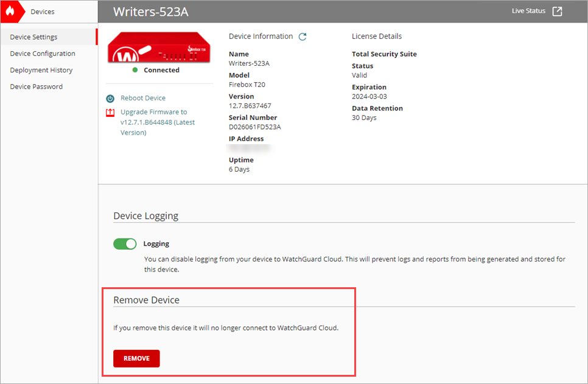View the Deployment History section
The width and height of the screenshot is (588, 384).
click(x=40, y=69)
